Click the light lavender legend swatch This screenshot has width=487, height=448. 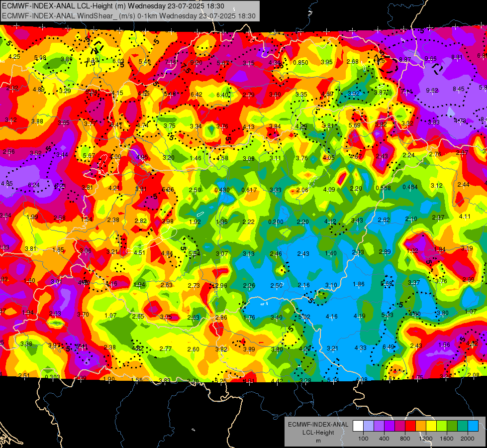point(369,426)
